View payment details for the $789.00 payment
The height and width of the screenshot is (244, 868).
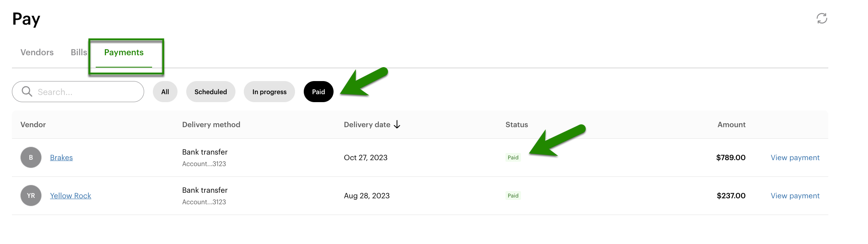795,157
